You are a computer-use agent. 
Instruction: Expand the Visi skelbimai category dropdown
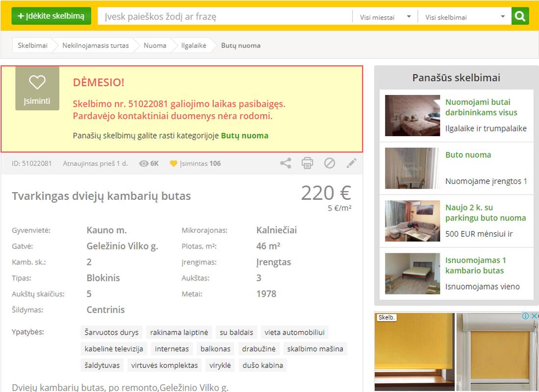[x=464, y=17]
